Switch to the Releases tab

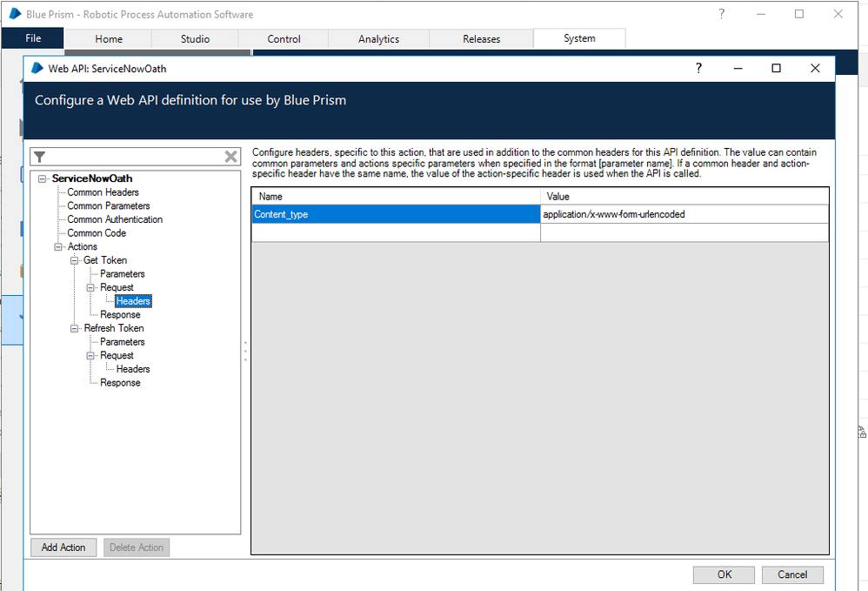[481, 39]
